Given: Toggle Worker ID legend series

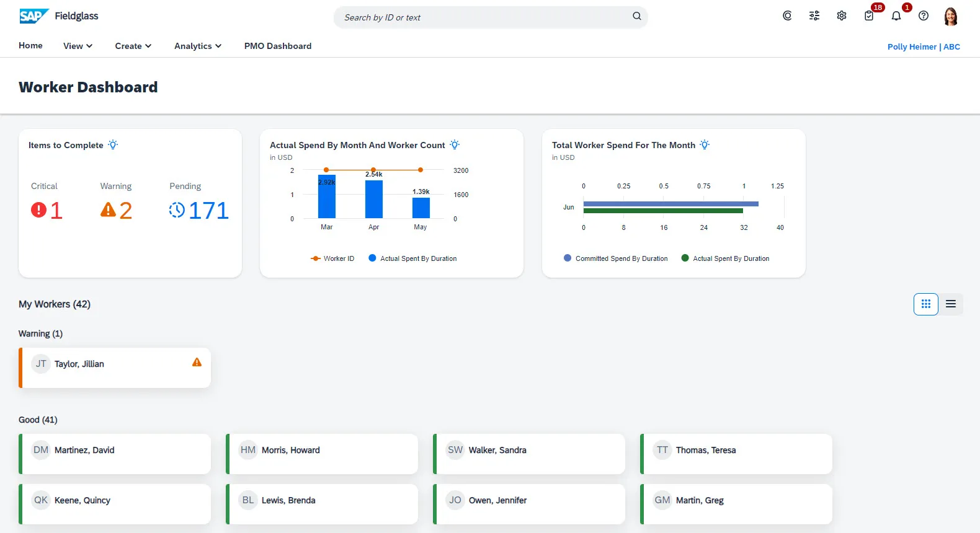Looking at the screenshot, I should [332, 258].
